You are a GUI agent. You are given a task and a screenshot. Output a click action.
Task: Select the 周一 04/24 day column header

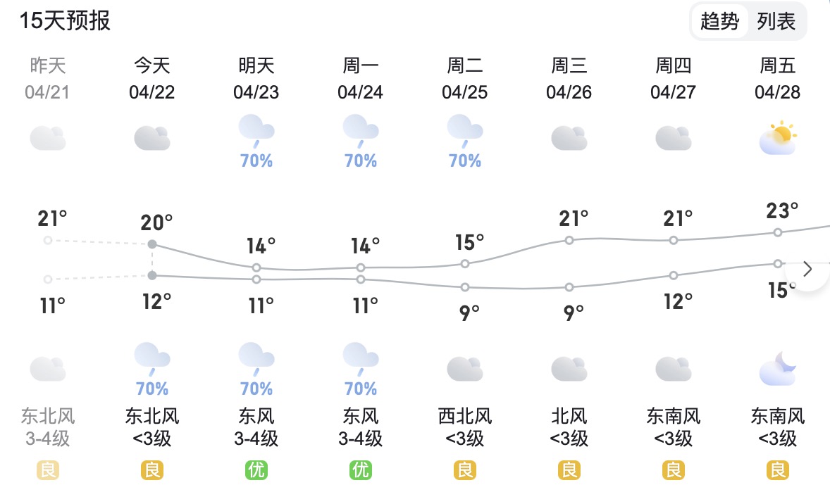(x=361, y=78)
